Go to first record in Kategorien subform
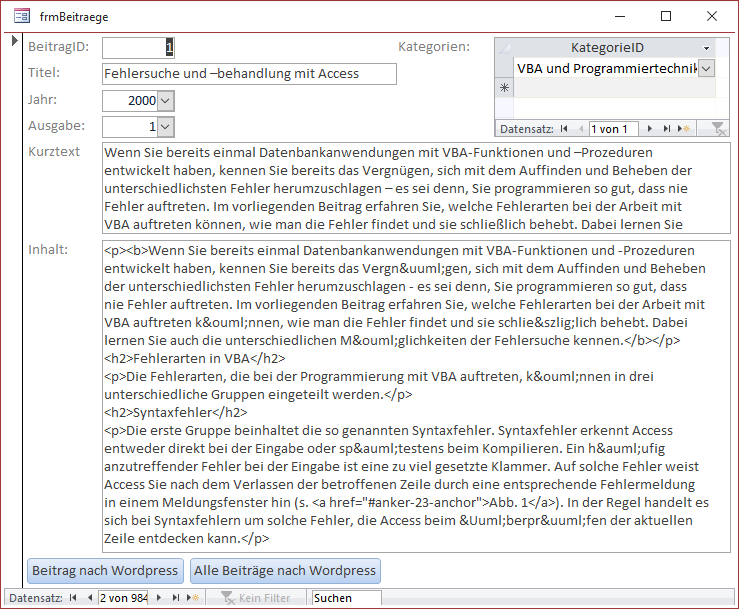The height and width of the screenshot is (609, 739). click(x=564, y=128)
